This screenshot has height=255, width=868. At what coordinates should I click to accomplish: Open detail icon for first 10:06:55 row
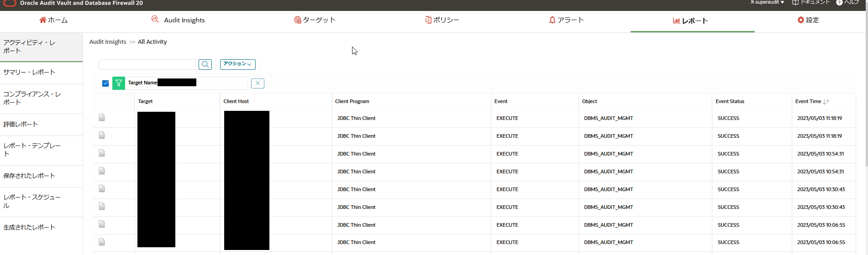(x=102, y=224)
